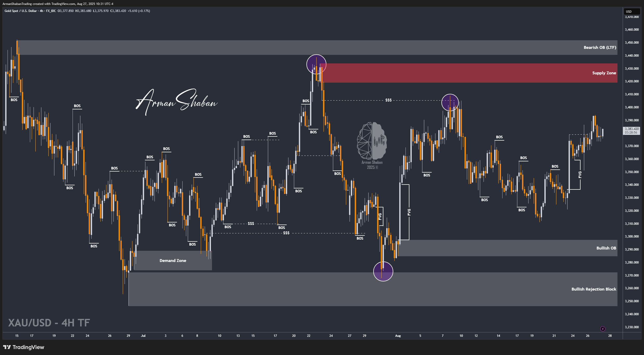Click the 3,330.000 price scale label
This screenshot has height=355, width=644.
[x=632, y=198]
